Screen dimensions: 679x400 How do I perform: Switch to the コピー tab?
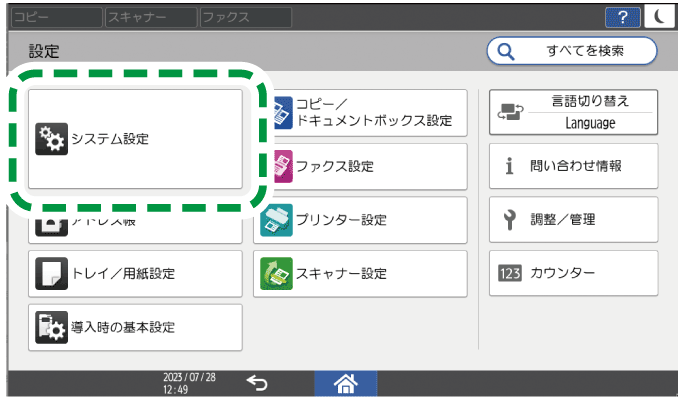tap(57, 17)
